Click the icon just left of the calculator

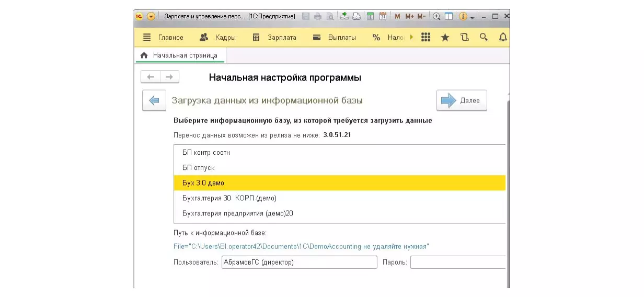coord(356,16)
